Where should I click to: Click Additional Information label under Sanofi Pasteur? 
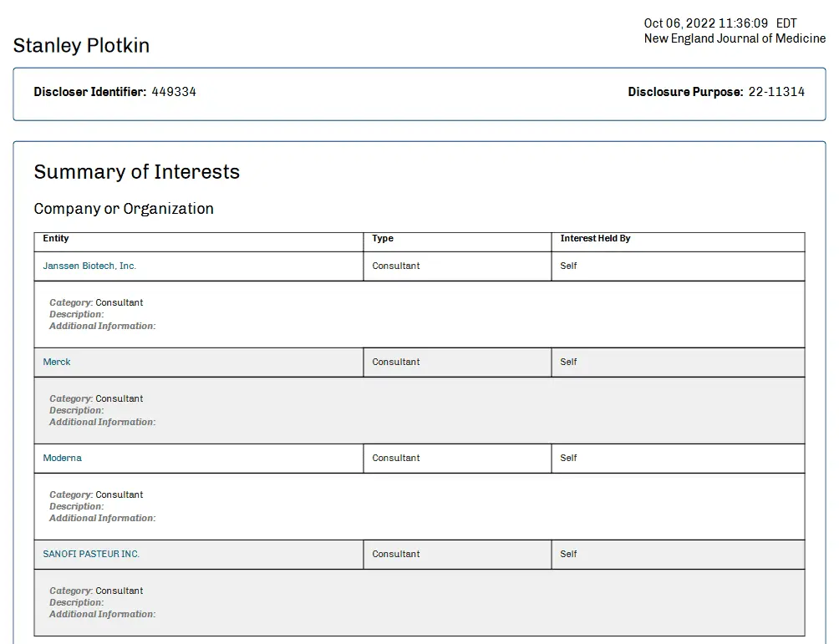(x=102, y=614)
